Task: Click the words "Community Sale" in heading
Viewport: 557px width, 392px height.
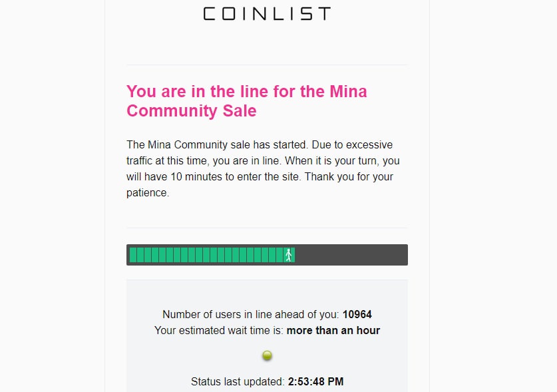Action: point(192,110)
